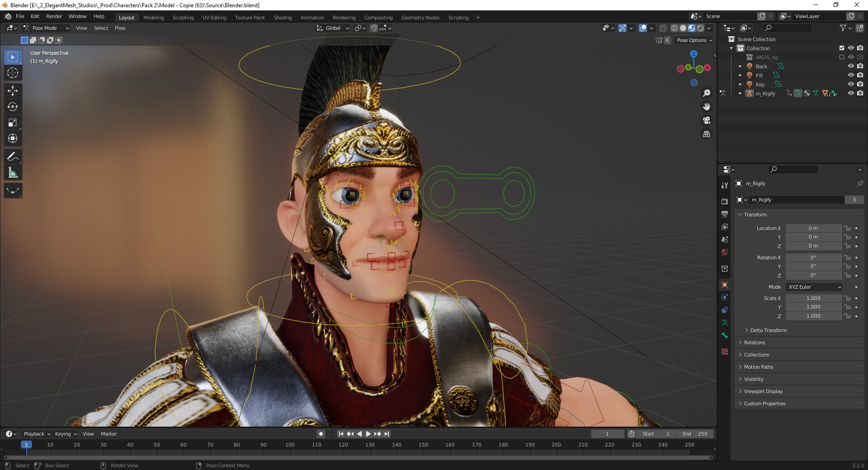Choose the Annotate pencil tool
Viewport: 868px width, 470px height.
click(x=13, y=157)
